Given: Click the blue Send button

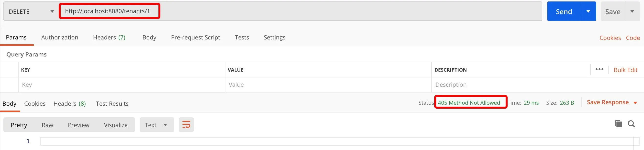Looking at the screenshot, I should [564, 11].
